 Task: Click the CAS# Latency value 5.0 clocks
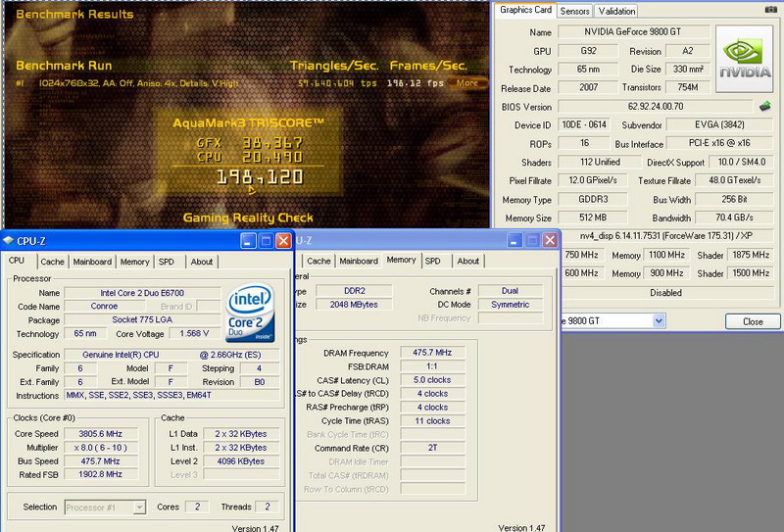(432, 380)
